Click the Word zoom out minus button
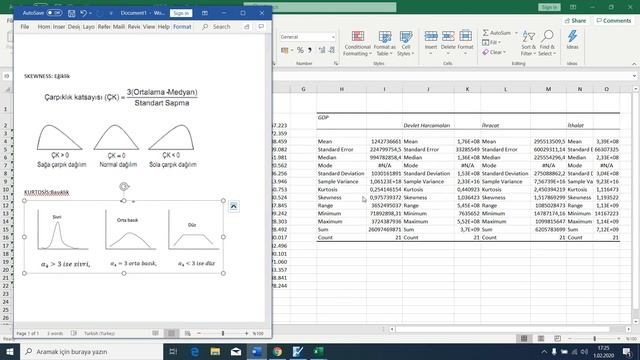 (x=199, y=333)
